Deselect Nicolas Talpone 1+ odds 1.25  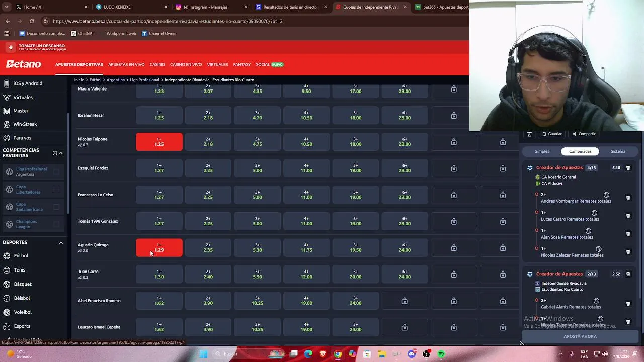point(159,142)
